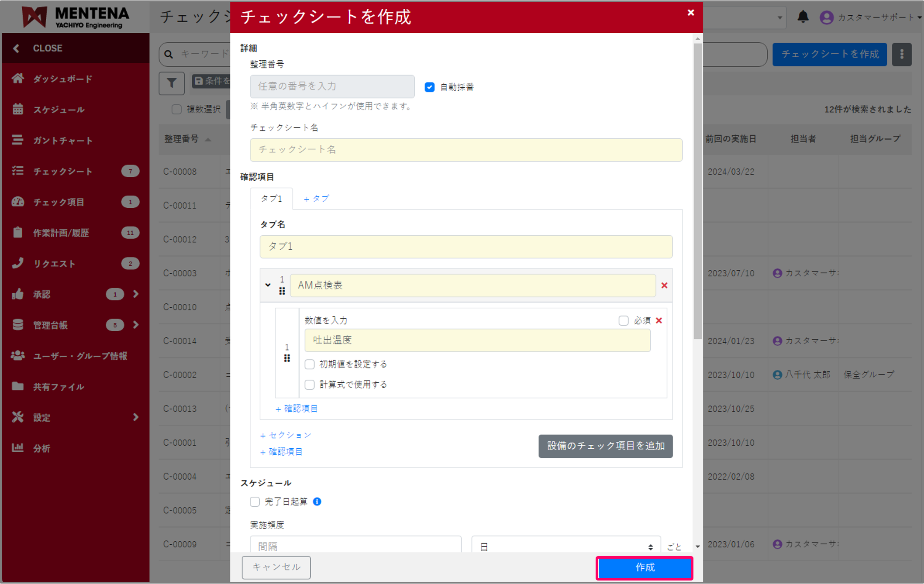Open the filter funnel icon
Screen dimensions: 924x584
click(x=171, y=83)
